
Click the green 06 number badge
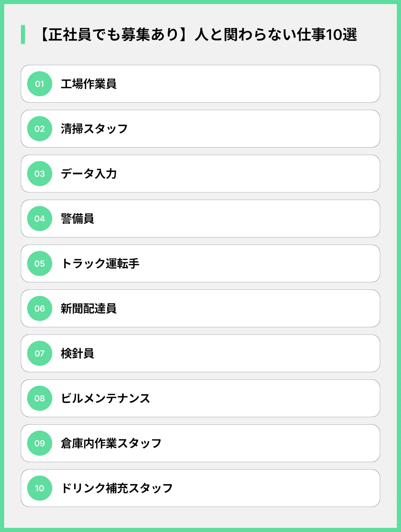click(x=39, y=309)
